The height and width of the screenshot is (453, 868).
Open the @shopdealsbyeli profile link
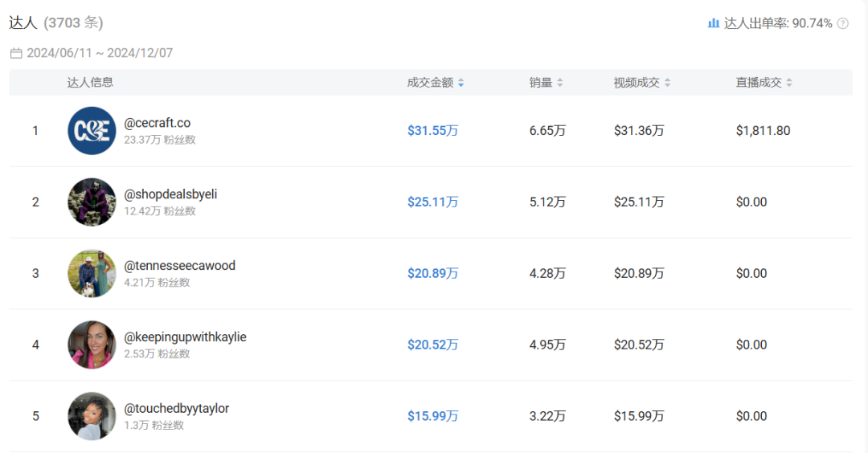[x=170, y=194]
